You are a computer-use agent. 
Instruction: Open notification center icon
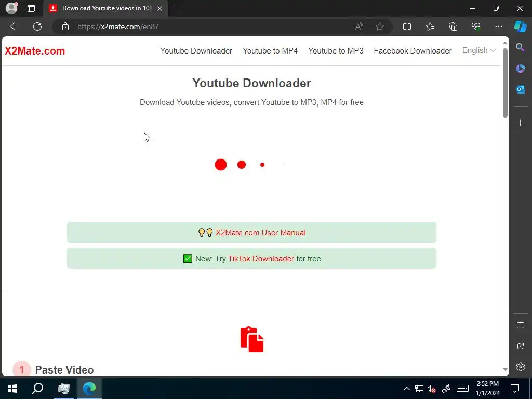pyautogui.click(x=515, y=389)
